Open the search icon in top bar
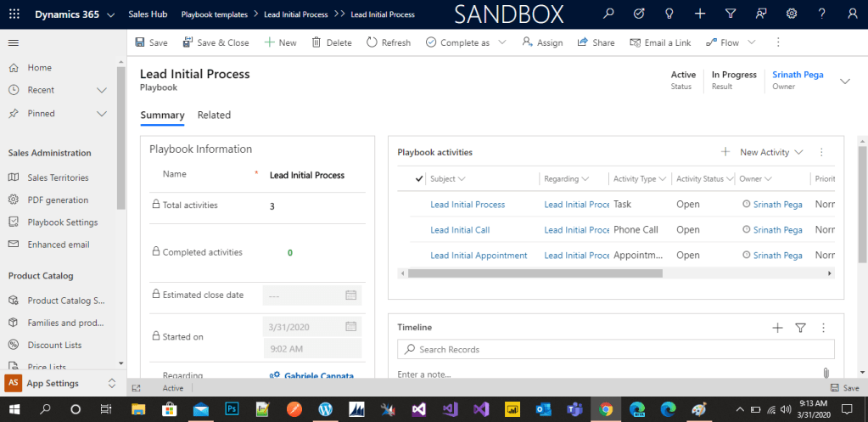This screenshot has height=422, width=868. coord(608,14)
